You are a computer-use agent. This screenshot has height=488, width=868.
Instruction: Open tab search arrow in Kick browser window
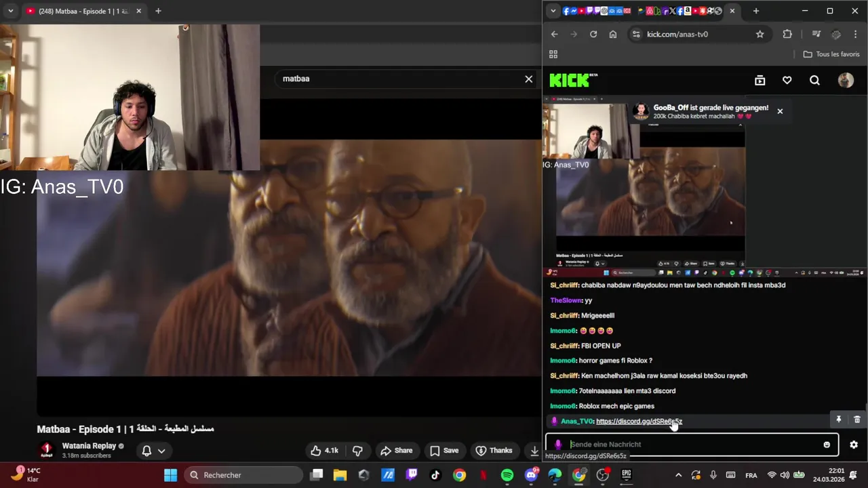click(553, 11)
